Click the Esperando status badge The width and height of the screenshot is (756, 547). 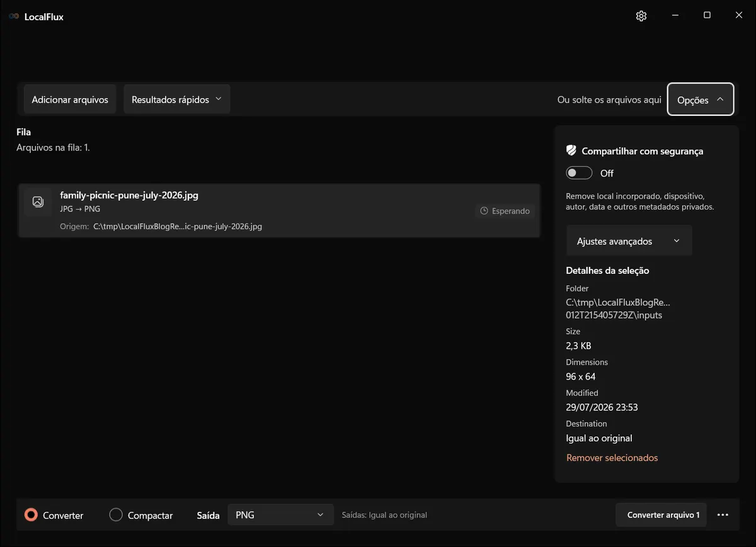[x=505, y=211]
